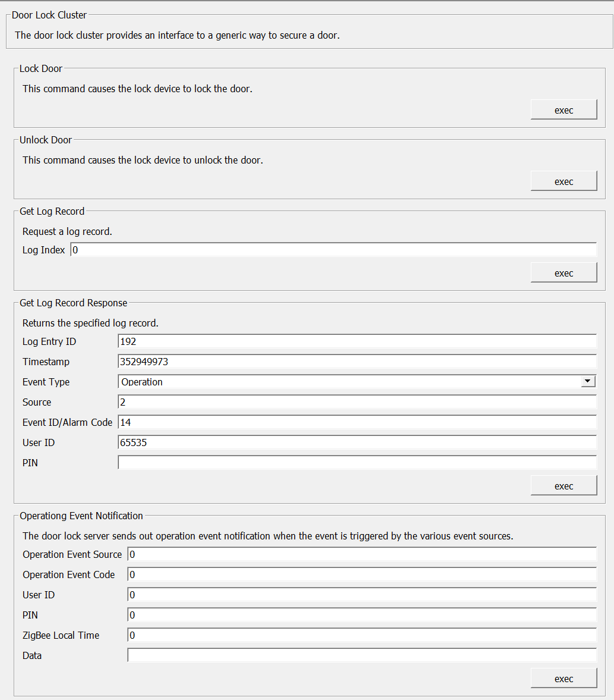Click exec button in Lock Door section
Screen dimensions: 614x700
pos(563,110)
